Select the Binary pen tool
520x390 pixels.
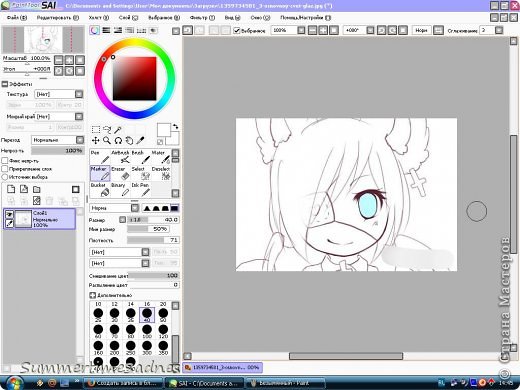120,189
